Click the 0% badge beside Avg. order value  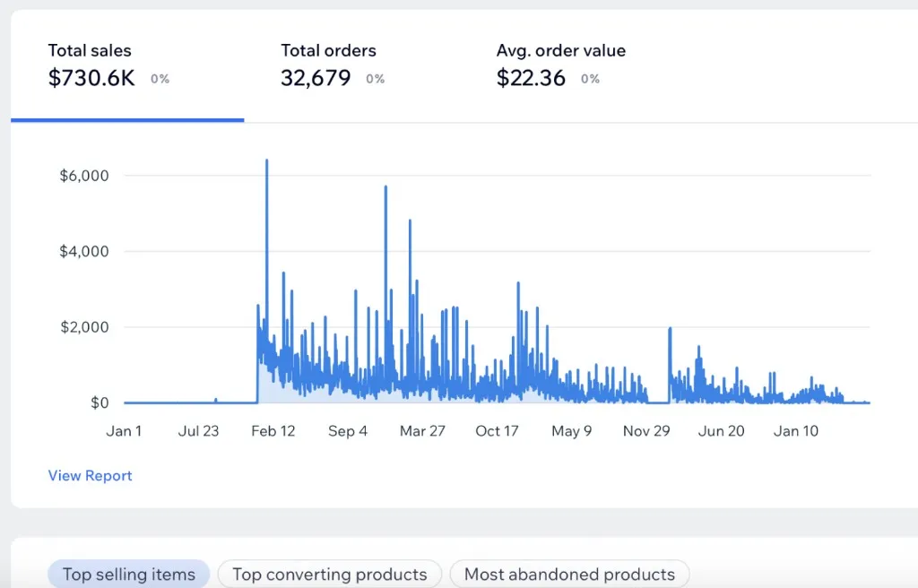point(590,79)
